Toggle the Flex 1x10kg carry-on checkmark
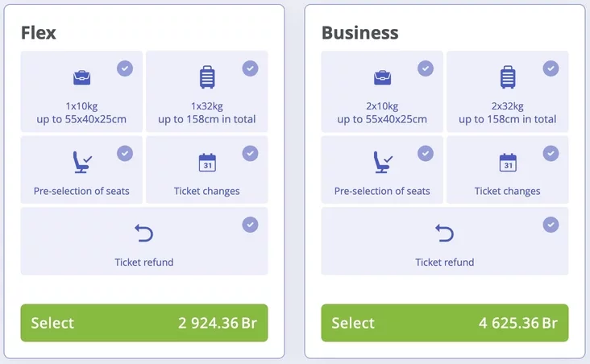This screenshot has height=364, width=590. (x=125, y=68)
